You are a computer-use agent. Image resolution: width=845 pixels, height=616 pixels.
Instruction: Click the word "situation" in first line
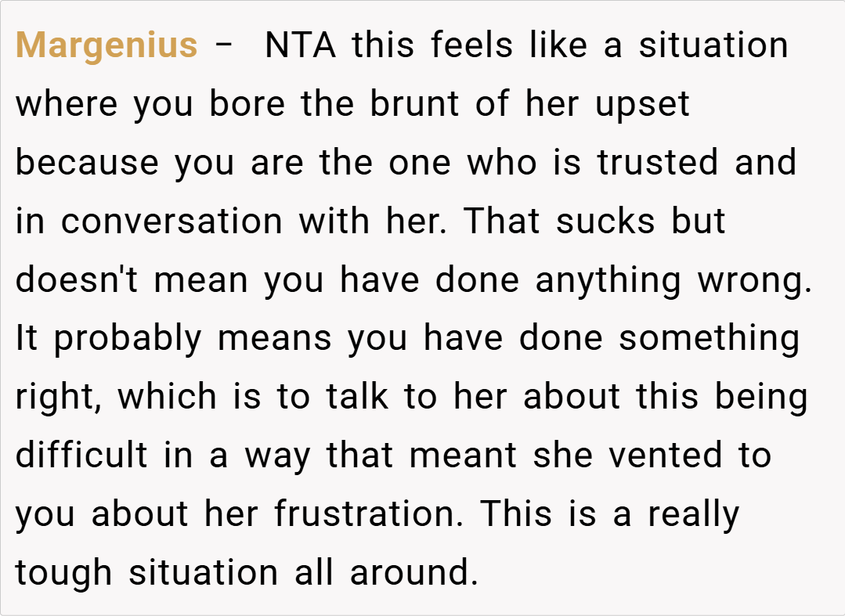(x=713, y=45)
